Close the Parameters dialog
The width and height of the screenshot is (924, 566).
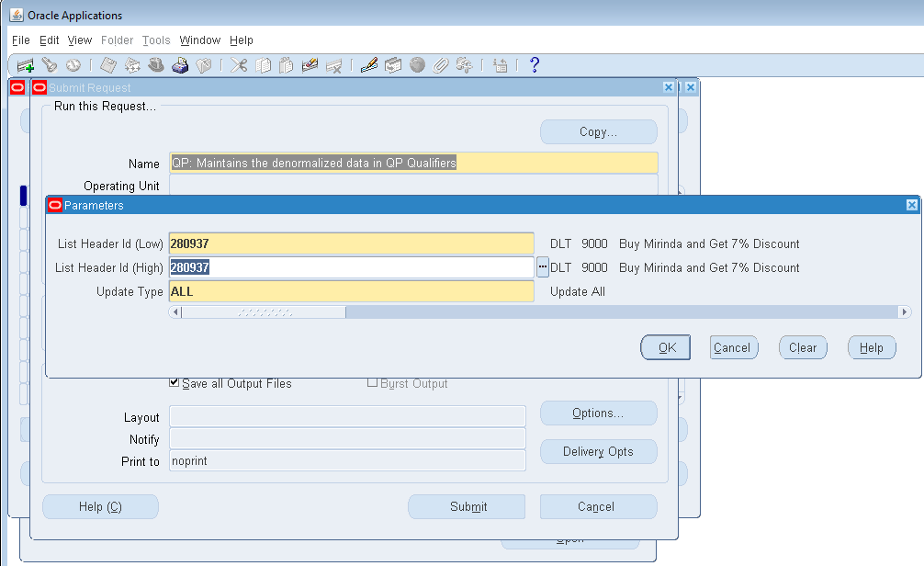pos(912,205)
